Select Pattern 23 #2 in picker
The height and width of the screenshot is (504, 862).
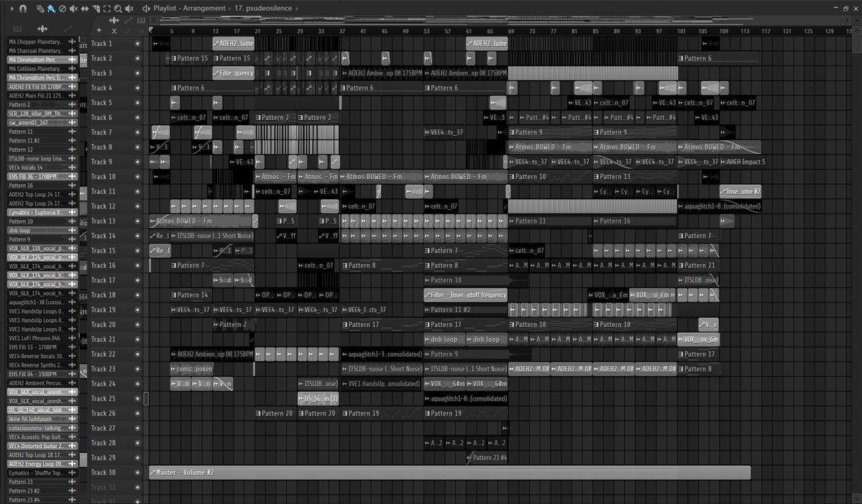click(42, 491)
